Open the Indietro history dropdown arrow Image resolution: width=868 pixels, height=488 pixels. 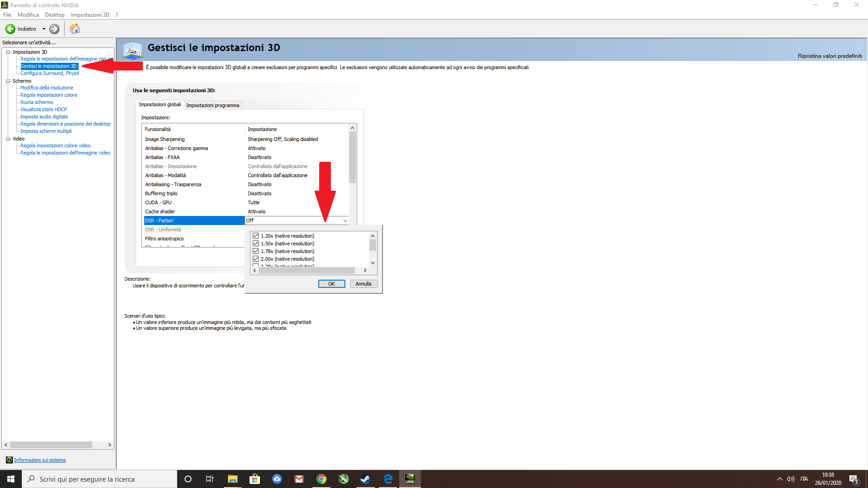(x=44, y=29)
